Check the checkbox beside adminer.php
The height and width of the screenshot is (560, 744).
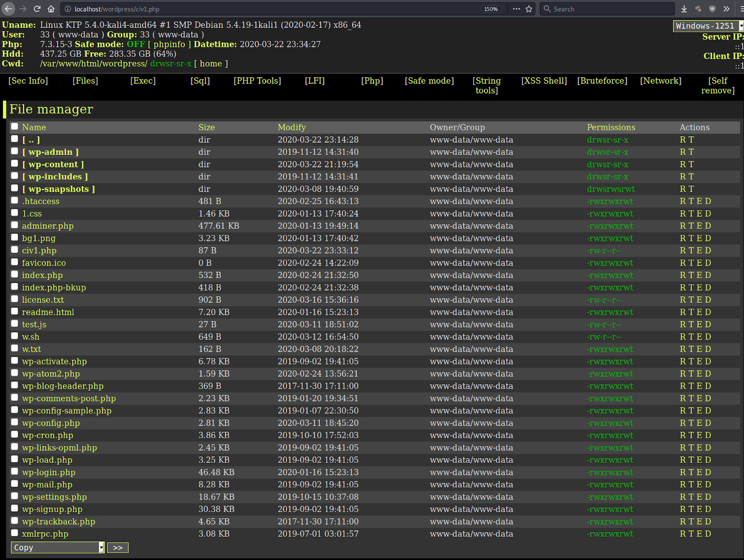coord(14,225)
